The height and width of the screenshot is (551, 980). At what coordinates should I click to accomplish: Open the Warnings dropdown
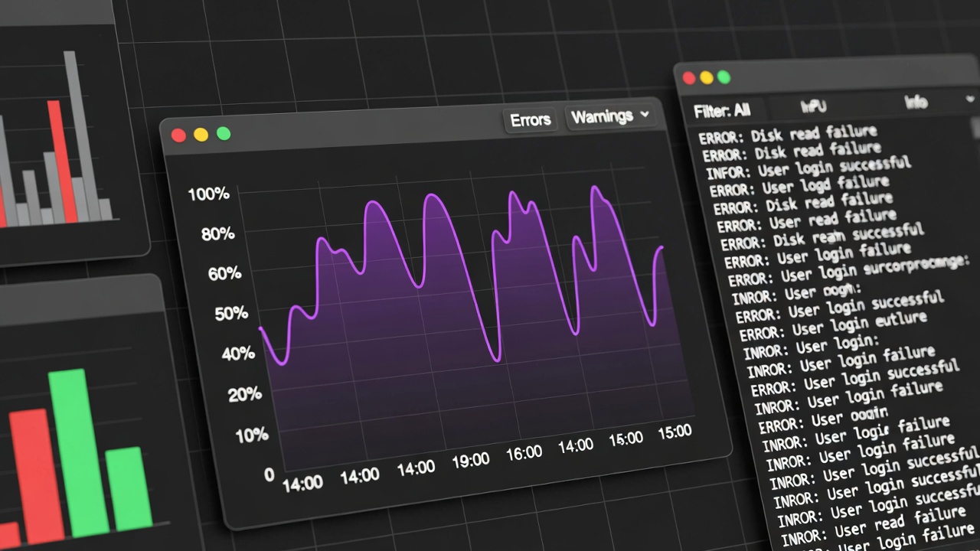click(x=610, y=116)
